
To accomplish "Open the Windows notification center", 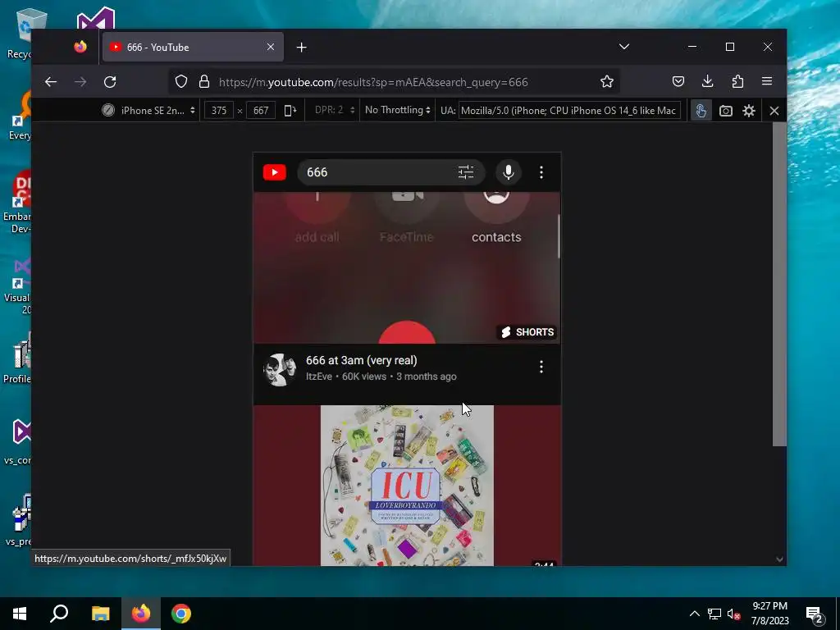I will [x=815, y=614].
